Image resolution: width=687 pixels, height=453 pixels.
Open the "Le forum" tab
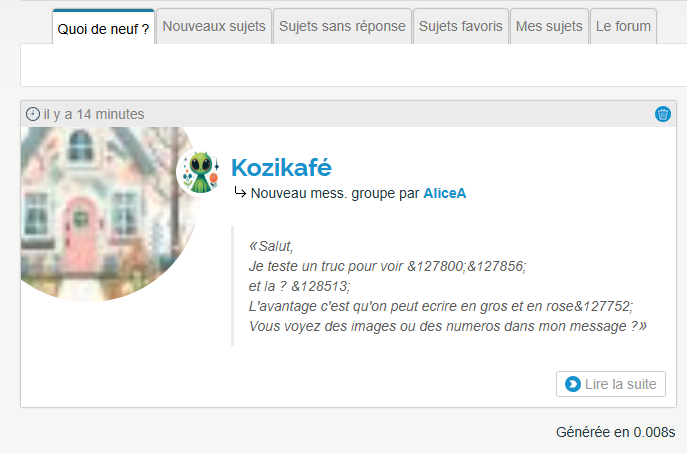623,26
